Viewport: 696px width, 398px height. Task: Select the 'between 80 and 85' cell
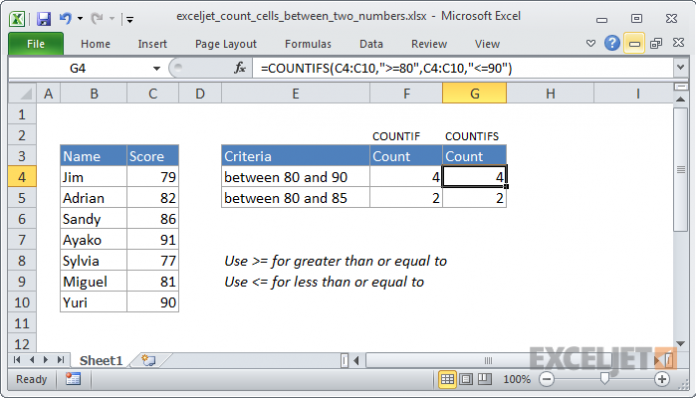[x=296, y=198]
